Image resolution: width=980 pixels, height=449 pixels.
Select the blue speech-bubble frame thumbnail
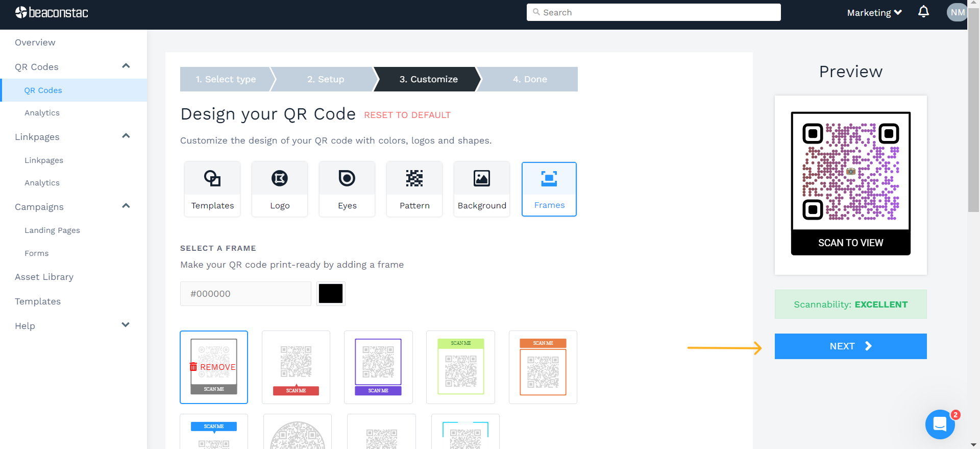(x=214, y=432)
